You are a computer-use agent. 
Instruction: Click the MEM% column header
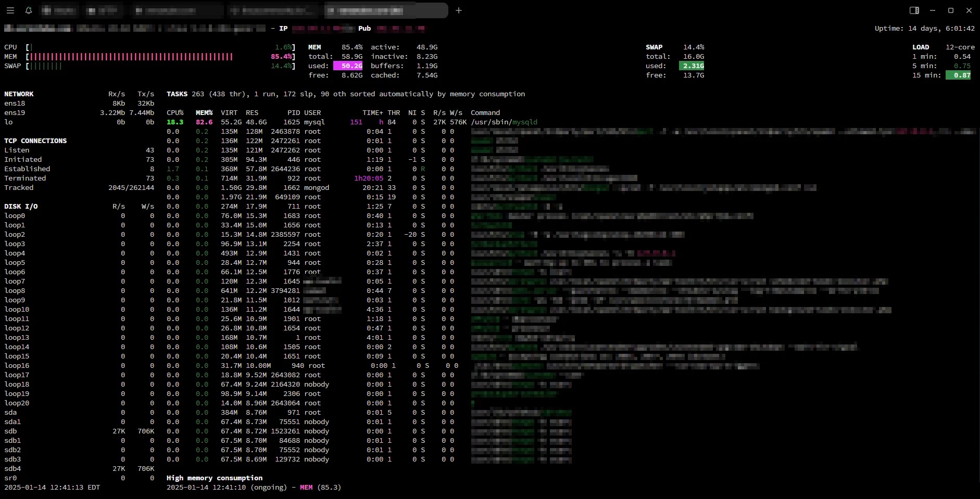tap(204, 113)
